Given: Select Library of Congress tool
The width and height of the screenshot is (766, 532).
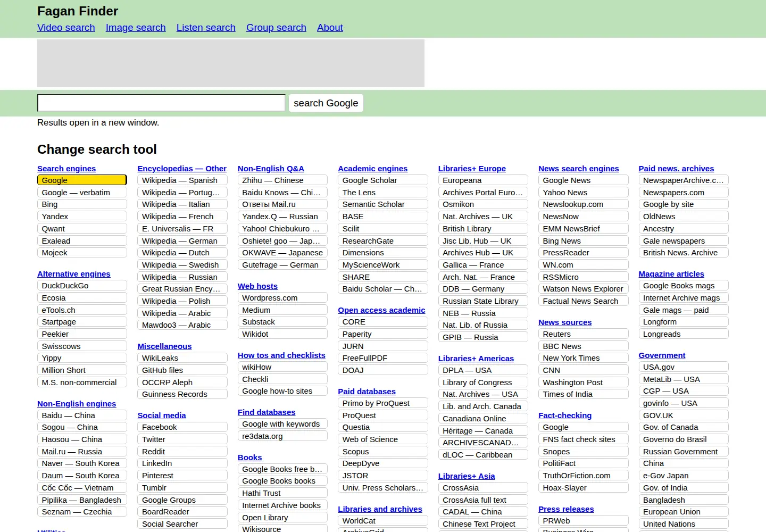Looking at the screenshot, I should pos(483,383).
